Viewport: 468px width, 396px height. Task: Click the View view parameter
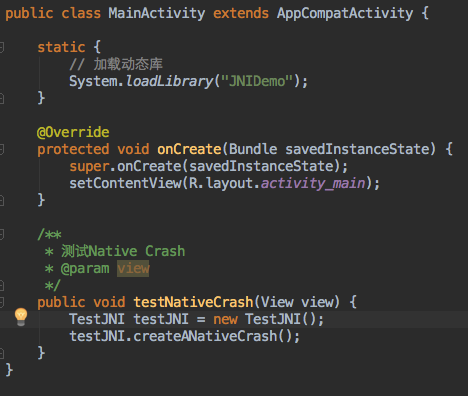pos(297,302)
